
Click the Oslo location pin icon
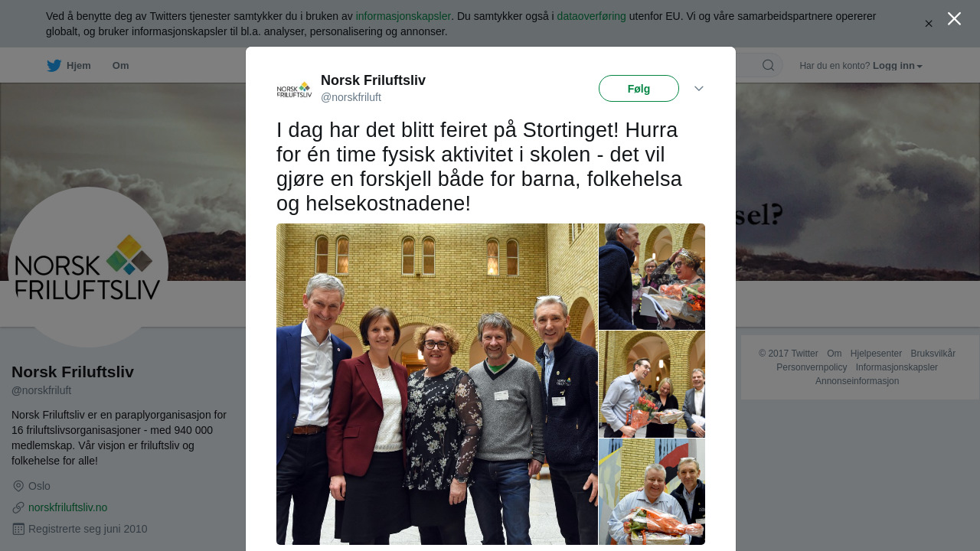(x=18, y=486)
